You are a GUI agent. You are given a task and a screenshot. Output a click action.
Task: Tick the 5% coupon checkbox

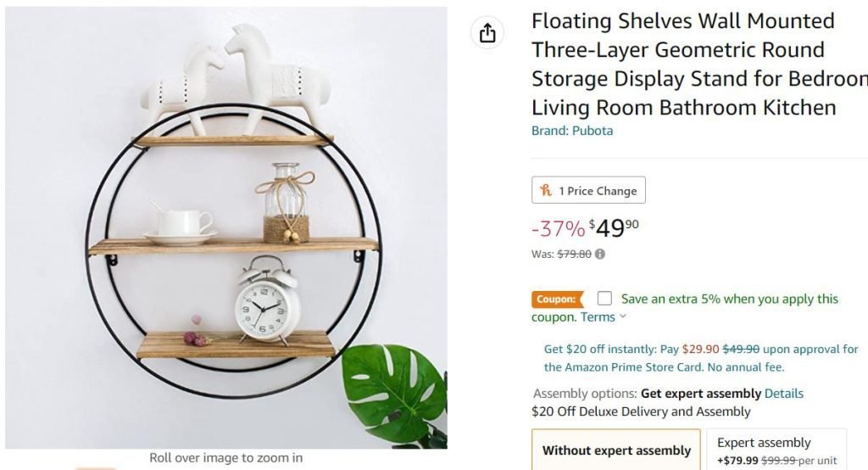point(604,299)
